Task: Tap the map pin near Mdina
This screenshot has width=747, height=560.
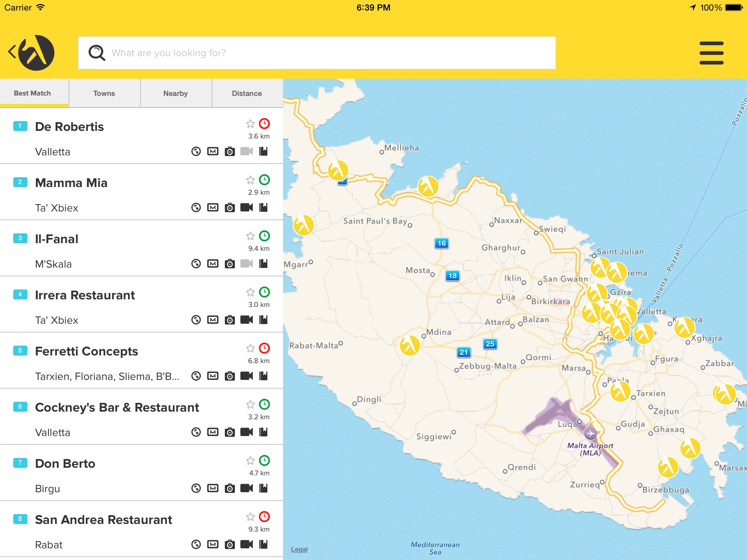Action: pyautogui.click(x=410, y=345)
